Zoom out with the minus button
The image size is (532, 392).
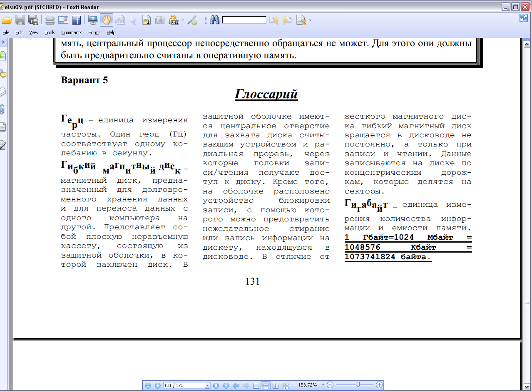click(x=330, y=385)
